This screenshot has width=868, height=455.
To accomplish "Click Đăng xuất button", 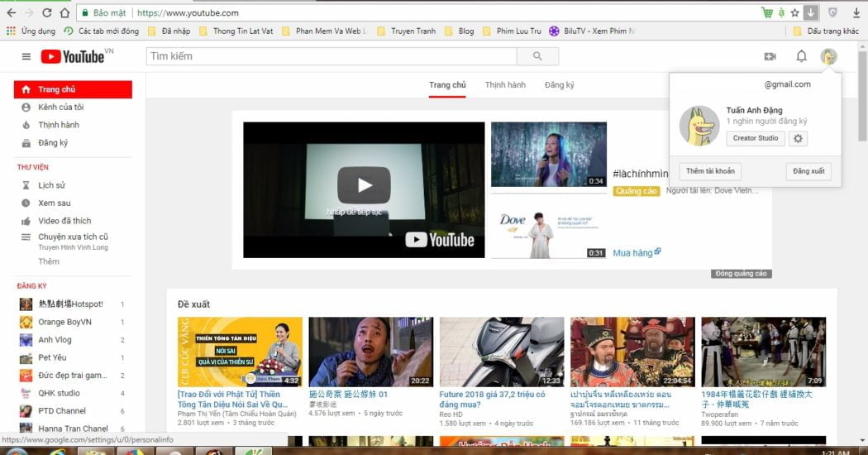I will 808,171.
